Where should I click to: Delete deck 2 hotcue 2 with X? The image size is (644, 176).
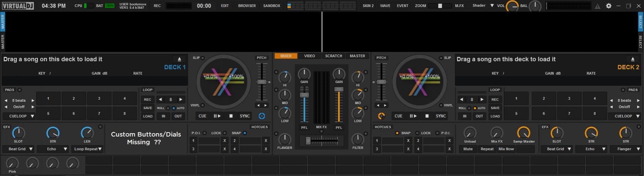click(449, 141)
